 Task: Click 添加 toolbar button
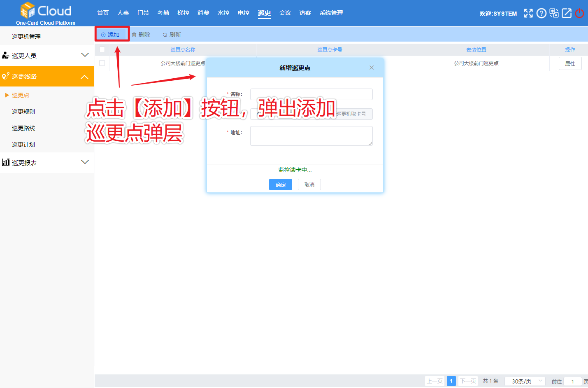coord(110,35)
